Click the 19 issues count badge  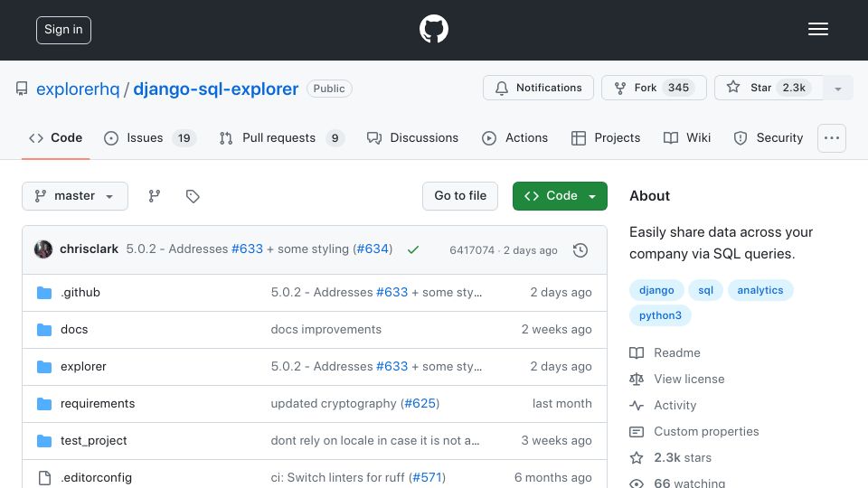pyautogui.click(x=184, y=137)
